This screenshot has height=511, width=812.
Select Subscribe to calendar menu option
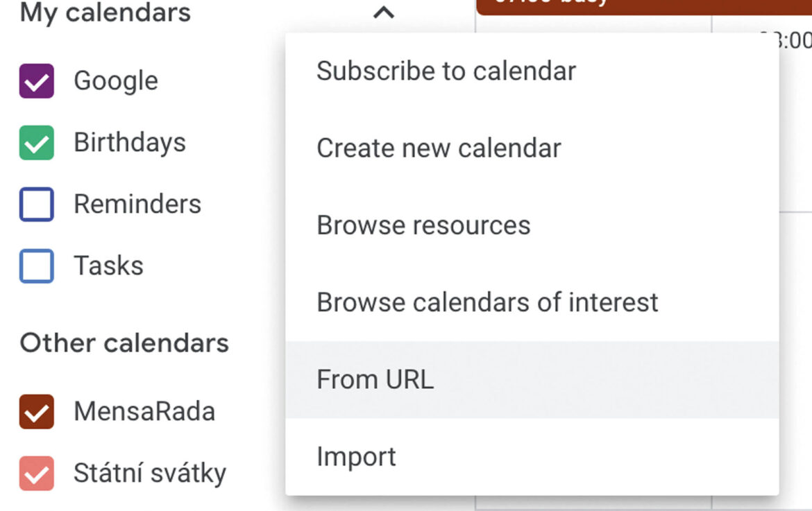click(x=446, y=71)
